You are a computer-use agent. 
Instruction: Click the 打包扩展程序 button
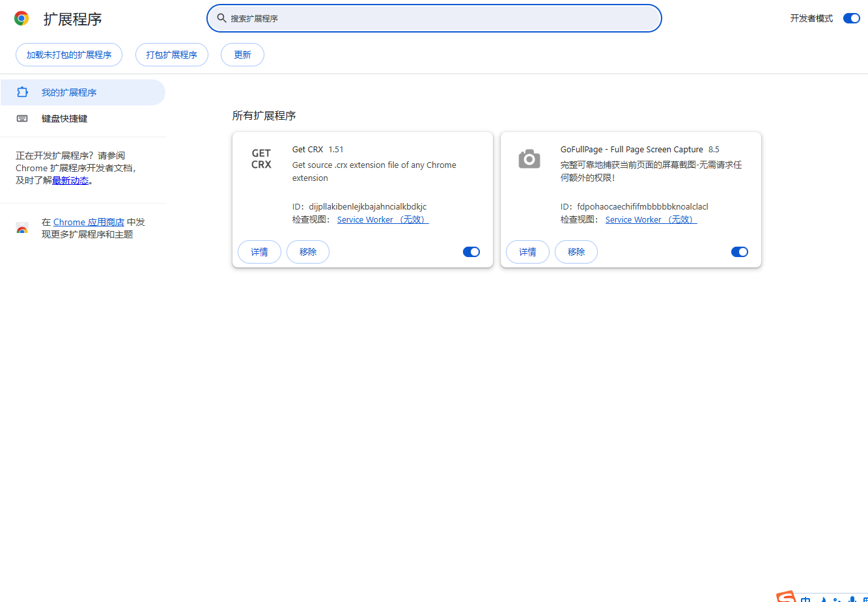(171, 55)
